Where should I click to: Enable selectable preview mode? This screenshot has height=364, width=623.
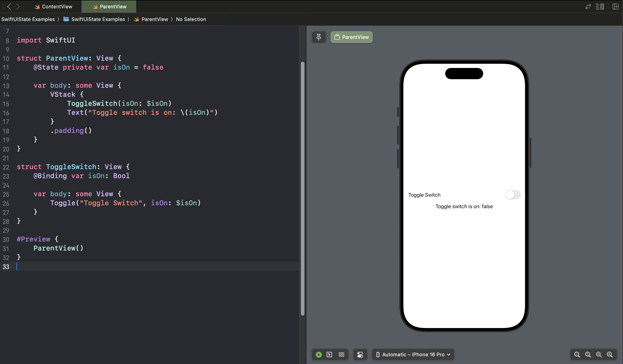[330, 355]
